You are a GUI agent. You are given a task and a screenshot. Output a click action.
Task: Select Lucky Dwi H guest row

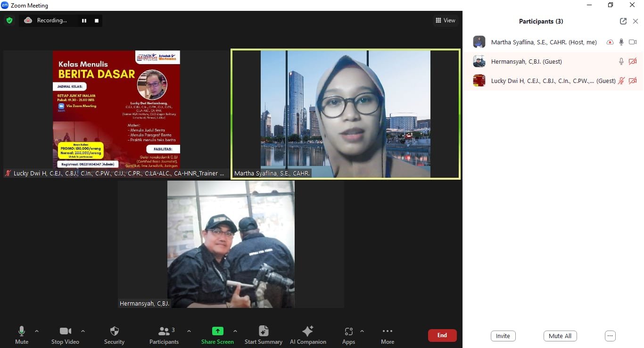pos(553,81)
